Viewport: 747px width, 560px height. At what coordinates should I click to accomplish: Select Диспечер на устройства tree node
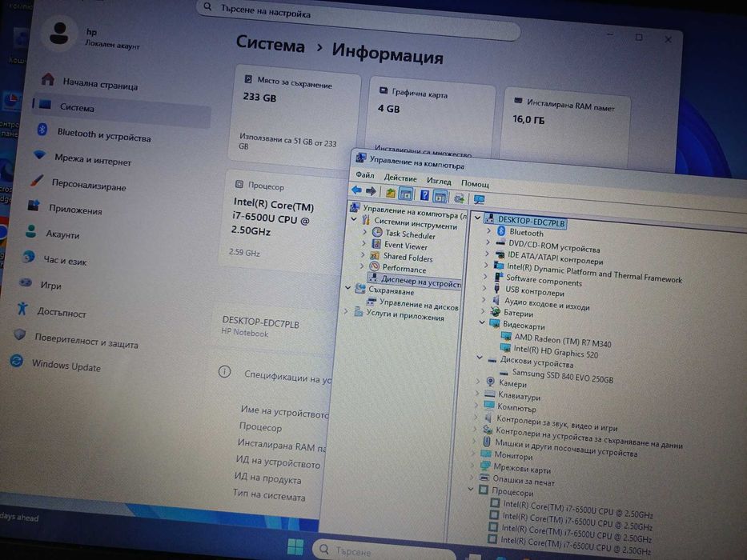(415, 281)
